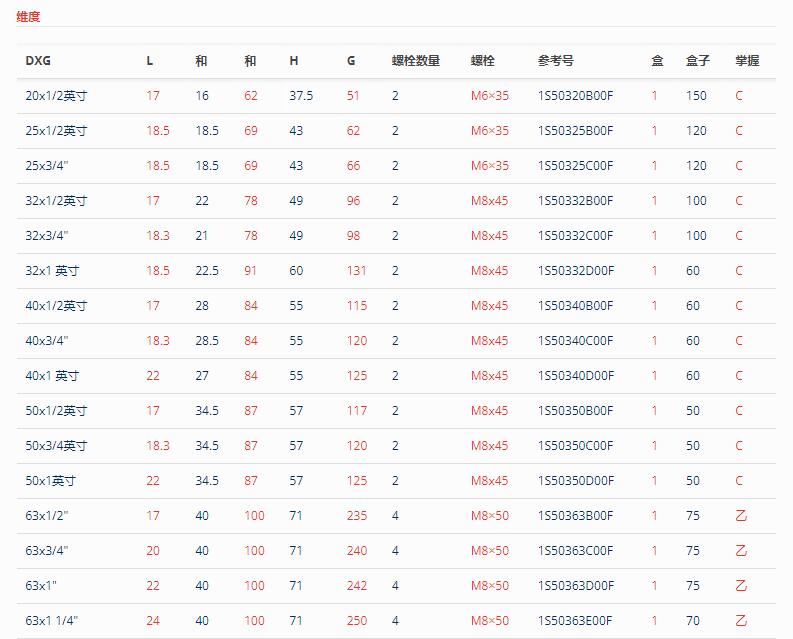
Task: Click the 63x1" row label
Action: [41, 585]
